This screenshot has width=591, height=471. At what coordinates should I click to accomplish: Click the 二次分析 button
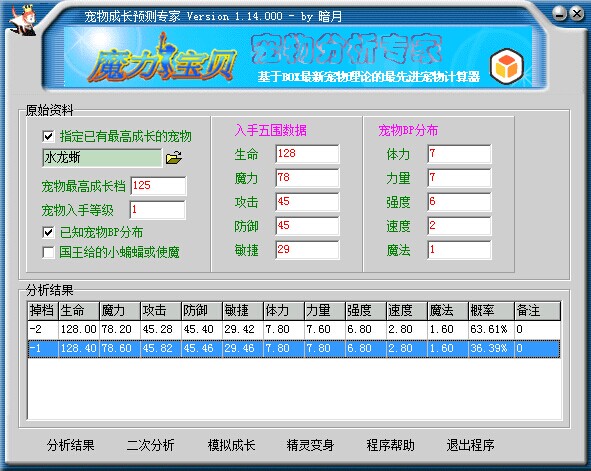(150, 445)
